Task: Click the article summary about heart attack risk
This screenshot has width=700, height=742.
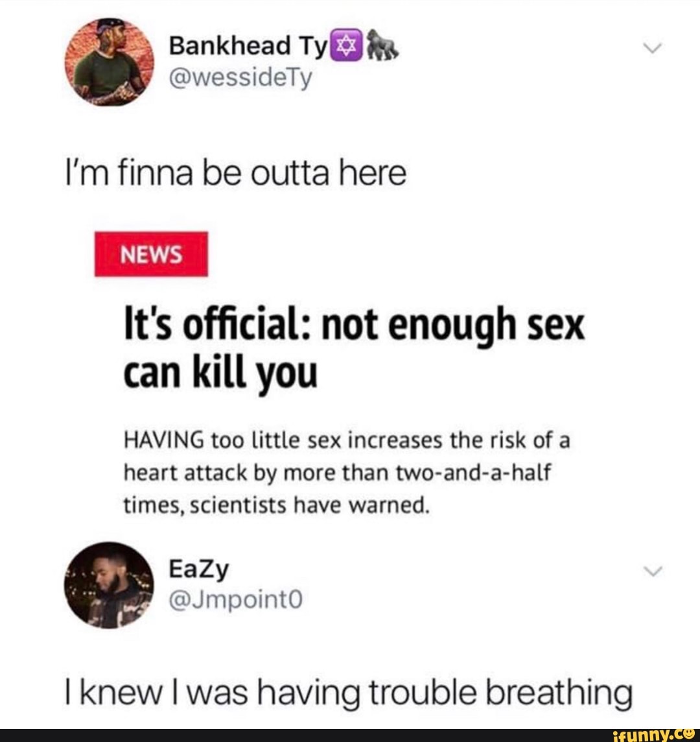Action: tap(347, 473)
